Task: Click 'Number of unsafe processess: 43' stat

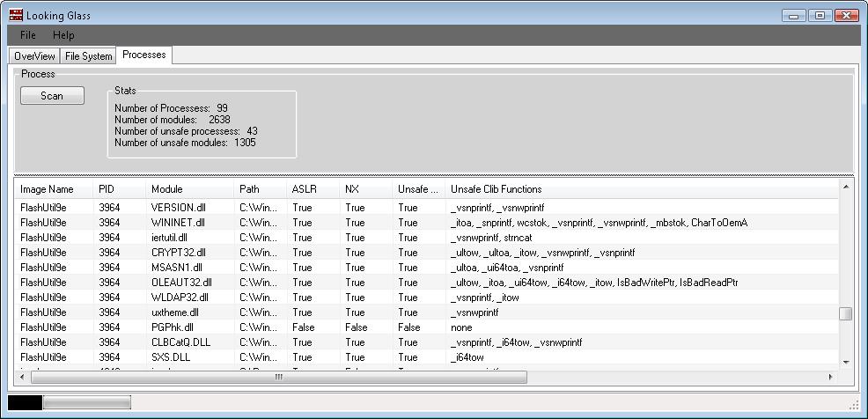Action: [186, 131]
